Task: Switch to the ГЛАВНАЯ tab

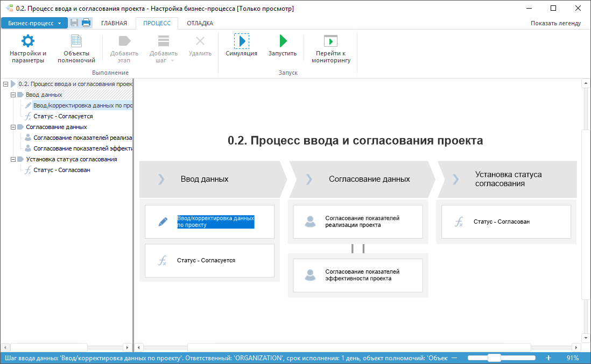Action: 114,23
